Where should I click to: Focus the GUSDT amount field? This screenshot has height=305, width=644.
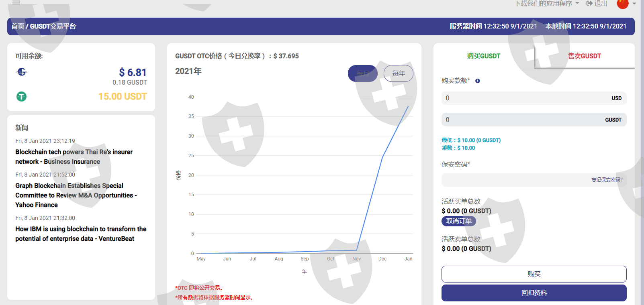[534, 120]
